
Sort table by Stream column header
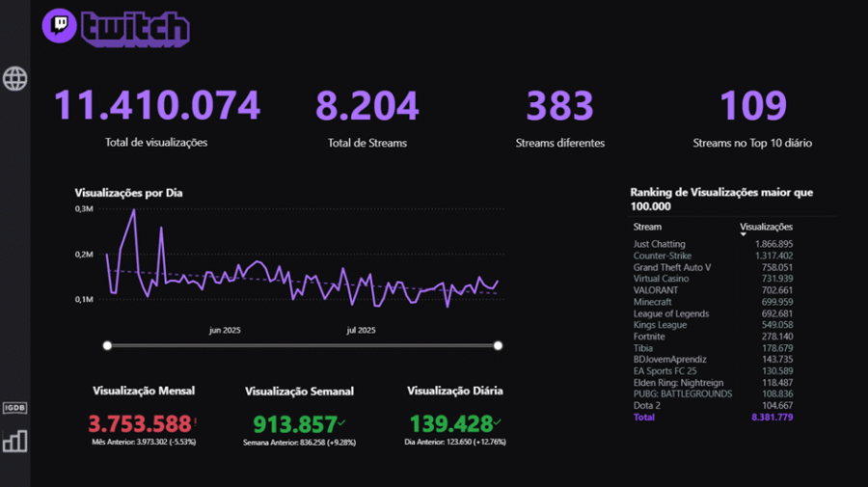[x=647, y=227]
